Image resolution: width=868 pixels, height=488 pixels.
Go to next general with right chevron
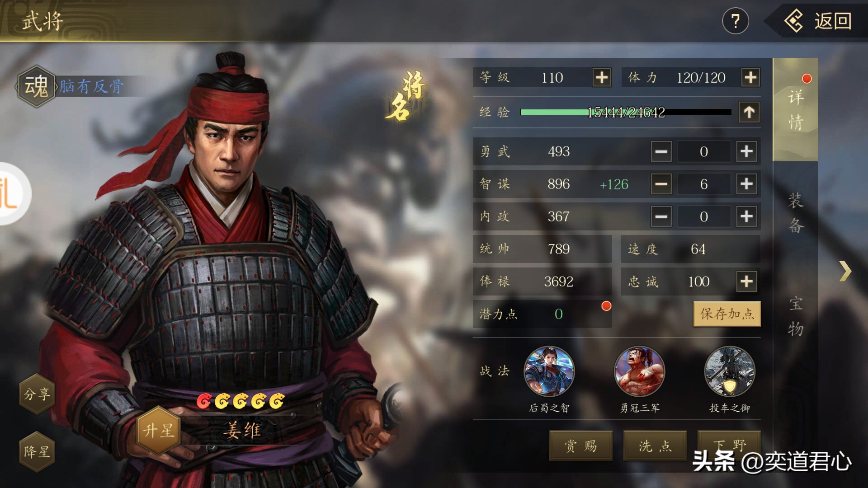pyautogui.click(x=845, y=271)
